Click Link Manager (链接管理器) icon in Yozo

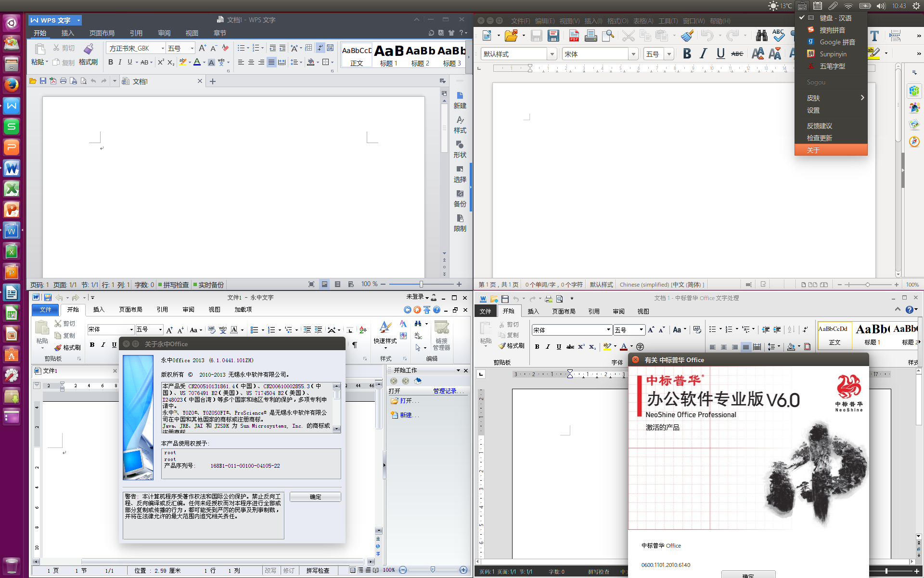coord(441,335)
